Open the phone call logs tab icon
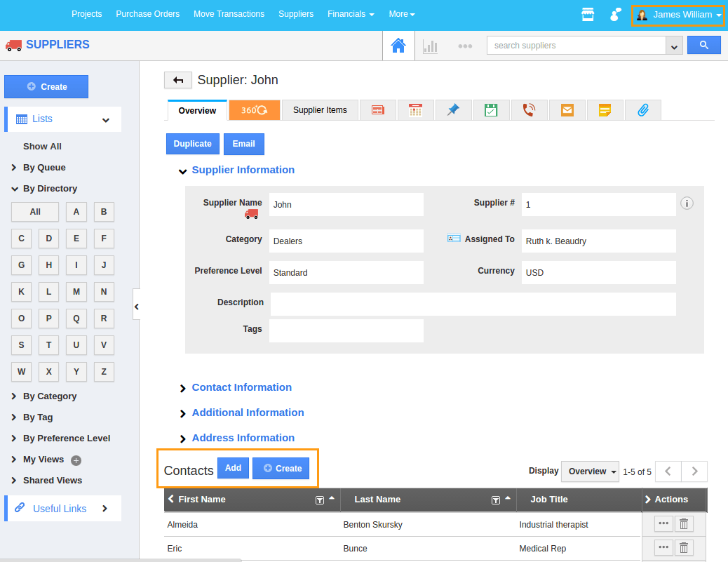Screen dimensions: 728x562 (x=529, y=110)
